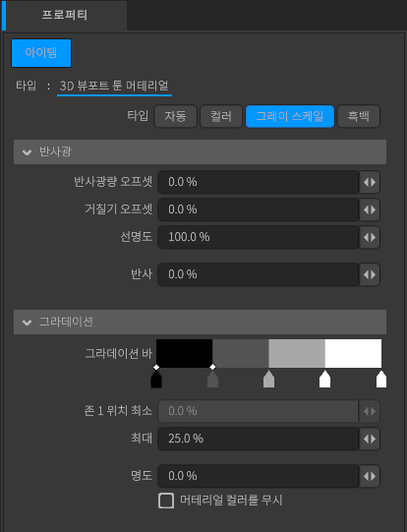
Task: Open the 3D 뷰포트 툰 머테리얼 type selector
Action: tap(114, 86)
